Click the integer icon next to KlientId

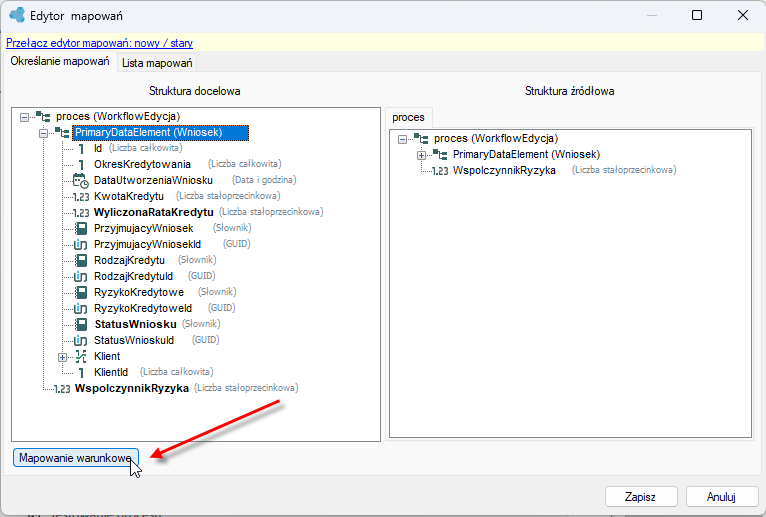tap(81, 373)
